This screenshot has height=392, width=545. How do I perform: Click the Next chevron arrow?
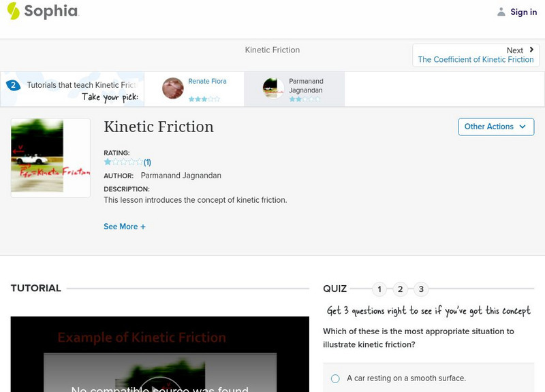pos(531,50)
